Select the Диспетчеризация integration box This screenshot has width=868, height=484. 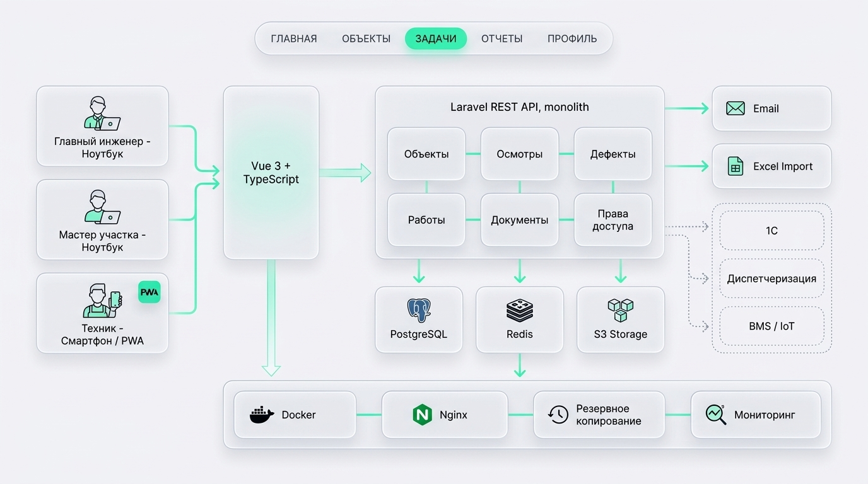pyautogui.click(x=771, y=279)
